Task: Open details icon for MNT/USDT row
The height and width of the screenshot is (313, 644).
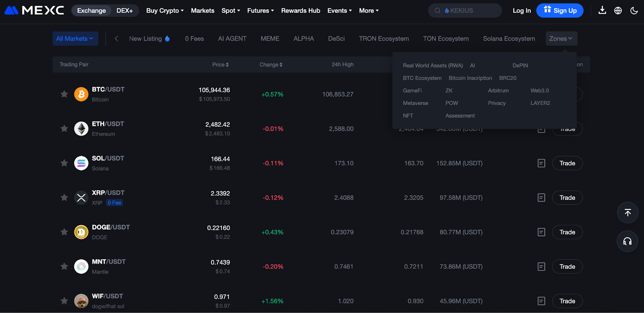Action: pos(541,266)
